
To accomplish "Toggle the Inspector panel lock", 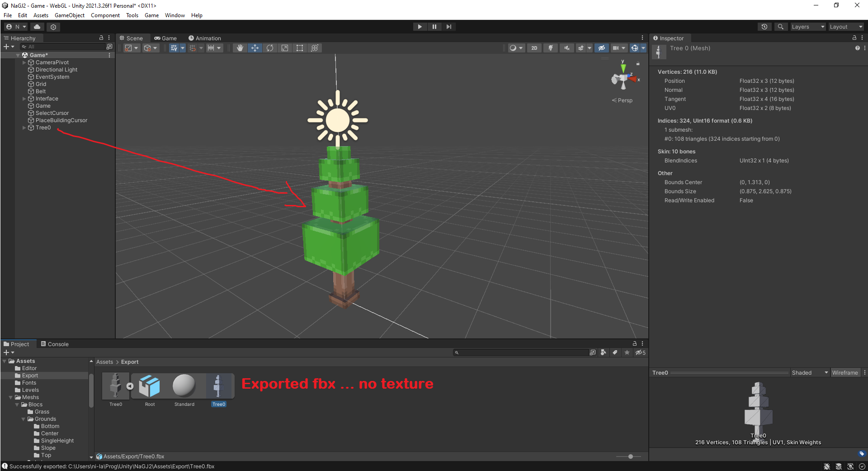I will (x=854, y=38).
